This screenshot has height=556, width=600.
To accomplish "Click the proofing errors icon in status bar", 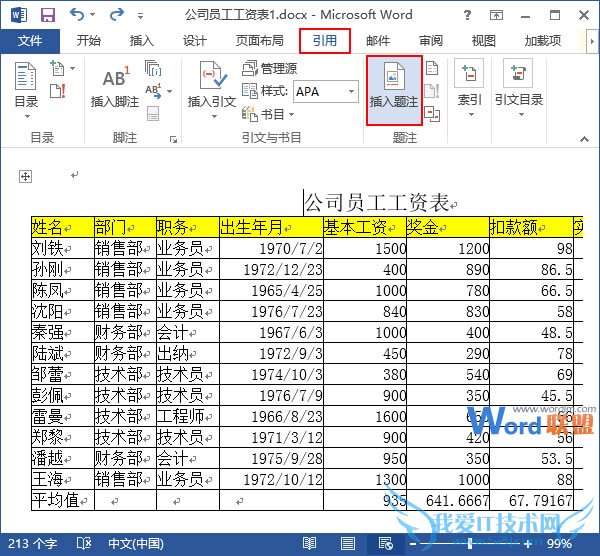I will coord(83,543).
